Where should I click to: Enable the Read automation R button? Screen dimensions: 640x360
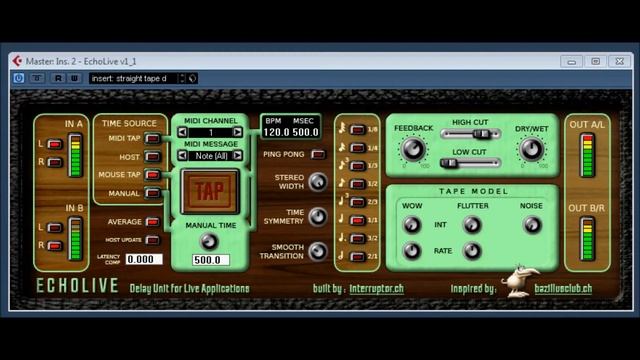click(58, 78)
